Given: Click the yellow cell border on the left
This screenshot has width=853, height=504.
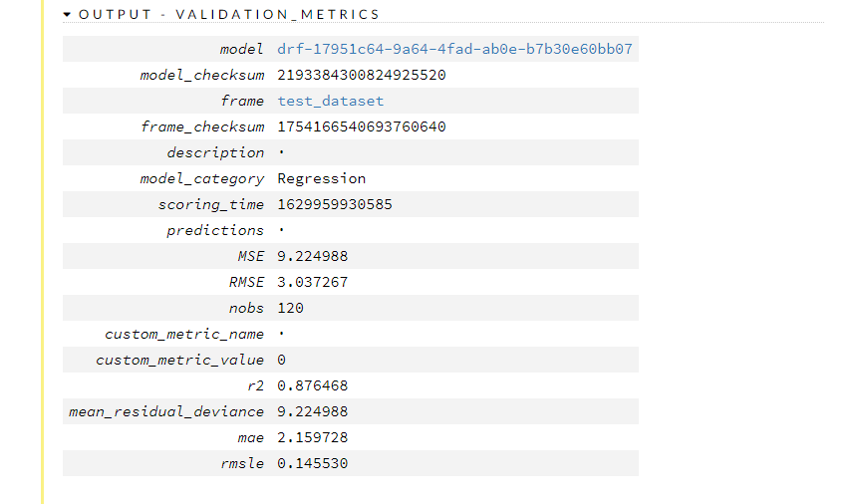Looking at the screenshot, I should point(43,249).
